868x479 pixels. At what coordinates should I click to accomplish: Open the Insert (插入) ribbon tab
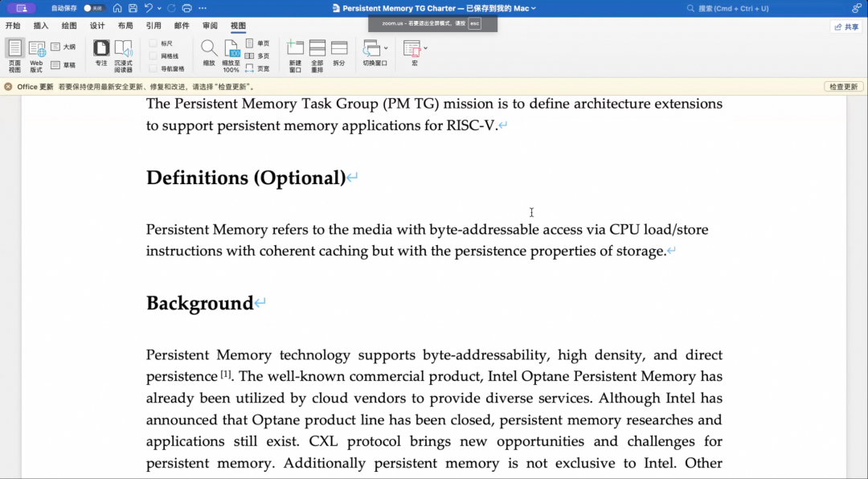41,26
